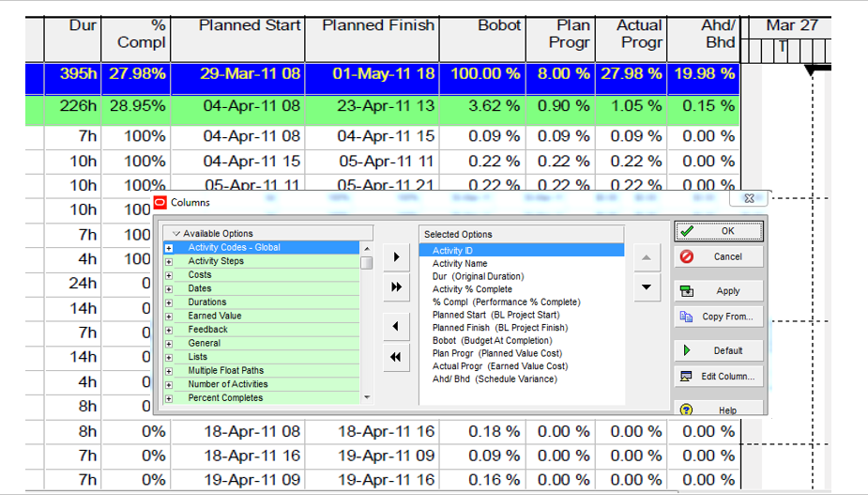Click the green checkmark OK button
The width and height of the screenshot is (868, 495).
coord(719,231)
